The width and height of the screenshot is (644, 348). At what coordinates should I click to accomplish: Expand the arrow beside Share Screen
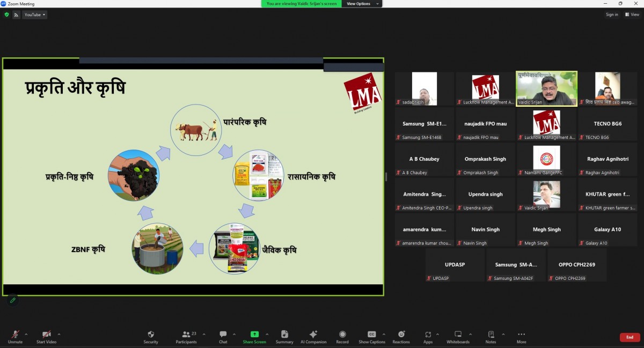coord(267,334)
